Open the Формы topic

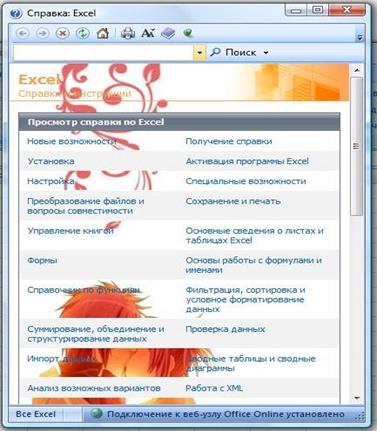pyautogui.click(x=42, y=260)
